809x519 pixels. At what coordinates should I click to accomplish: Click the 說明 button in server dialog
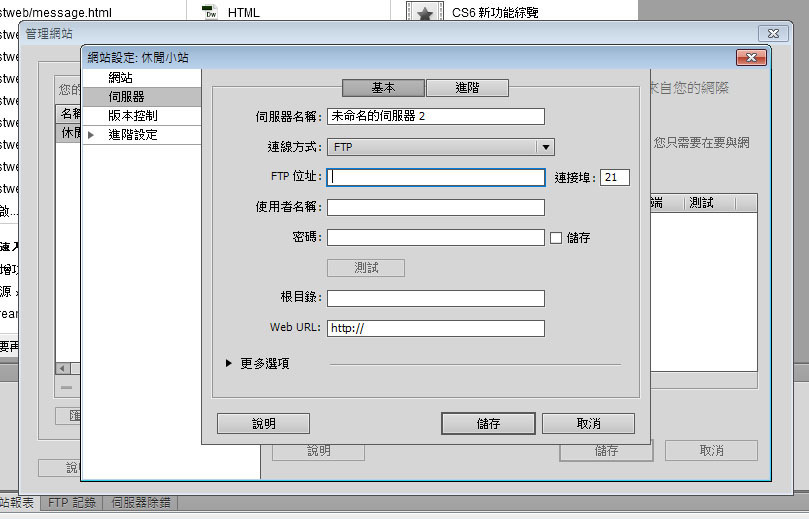tap(264, 424)
